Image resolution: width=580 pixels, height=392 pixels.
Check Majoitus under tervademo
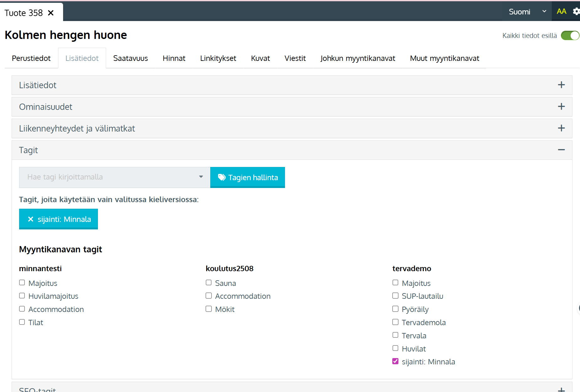click(395, 283)
